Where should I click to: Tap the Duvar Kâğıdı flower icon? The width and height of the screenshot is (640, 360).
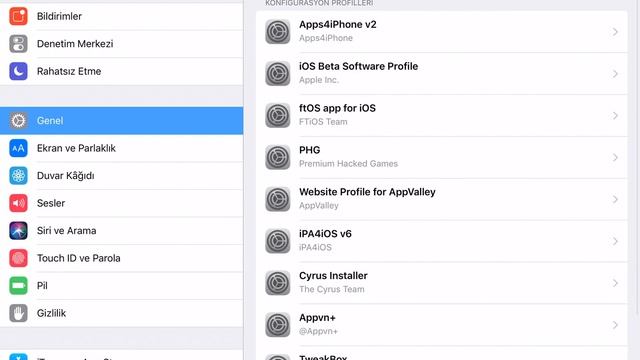coord(18,176)
